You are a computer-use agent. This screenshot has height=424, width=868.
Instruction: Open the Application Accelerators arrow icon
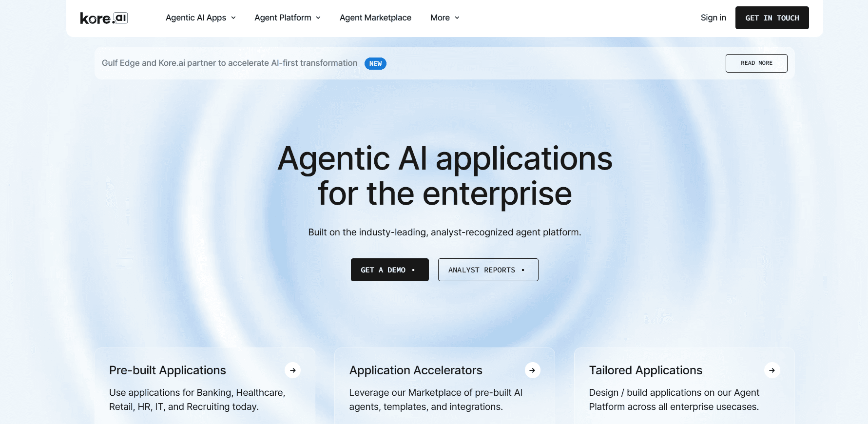point(532,370)
